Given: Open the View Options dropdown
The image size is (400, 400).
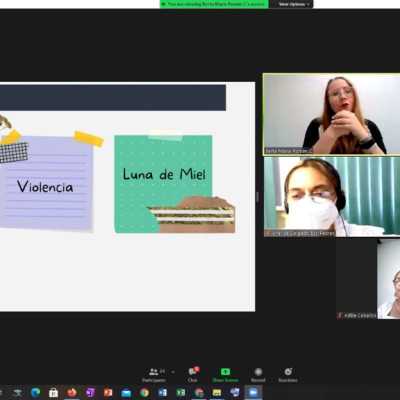Looking at the screenshot, I should [x=291, y=4].
